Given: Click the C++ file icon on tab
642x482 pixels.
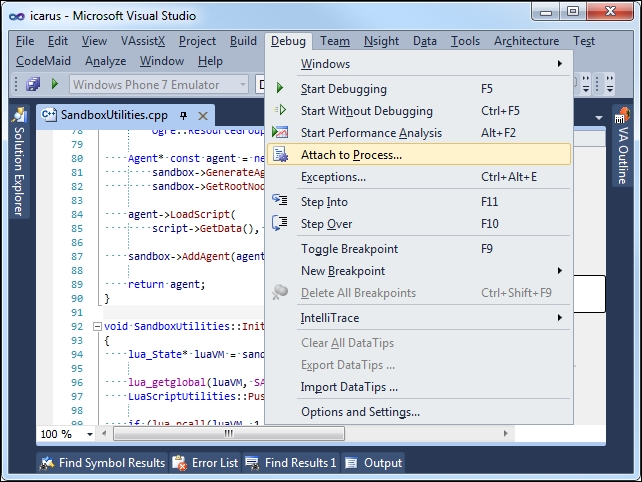Looking at the screenshot, I should [49, 115].
